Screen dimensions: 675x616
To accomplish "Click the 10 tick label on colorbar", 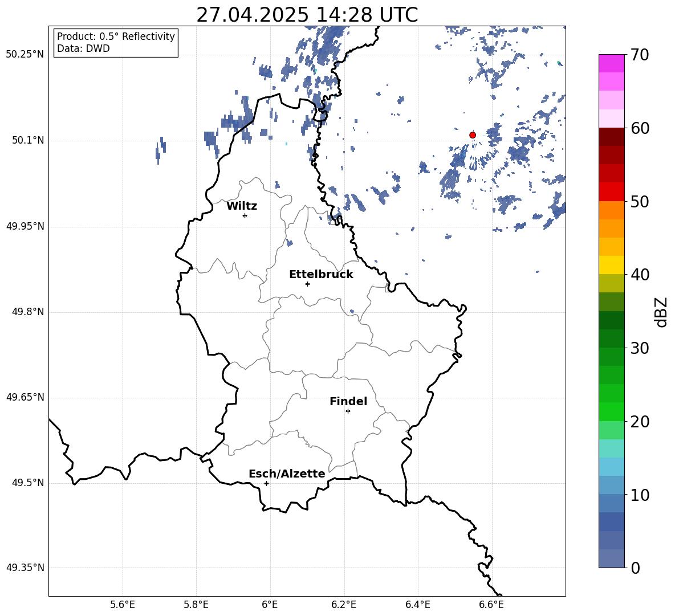I will pos(640,495).
